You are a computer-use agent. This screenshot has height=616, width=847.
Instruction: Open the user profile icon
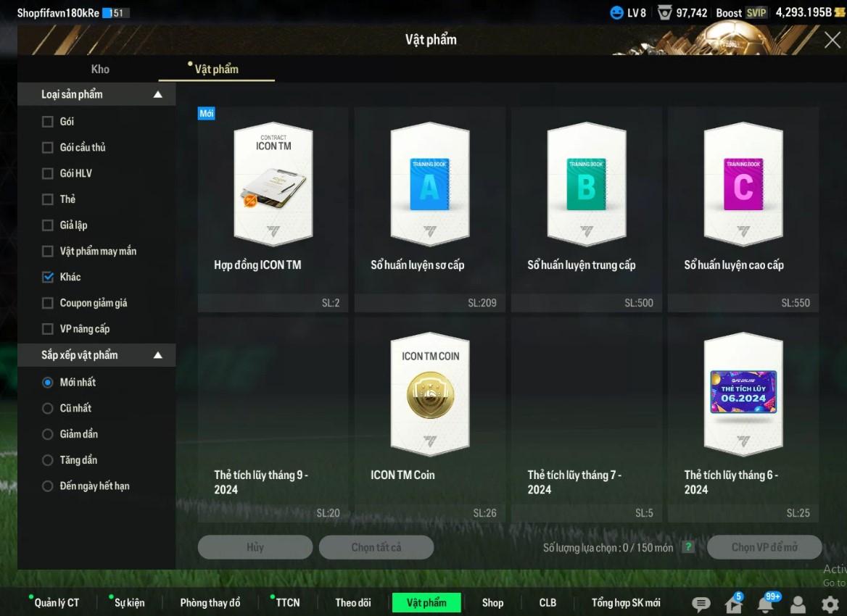[x=798, y=604]
